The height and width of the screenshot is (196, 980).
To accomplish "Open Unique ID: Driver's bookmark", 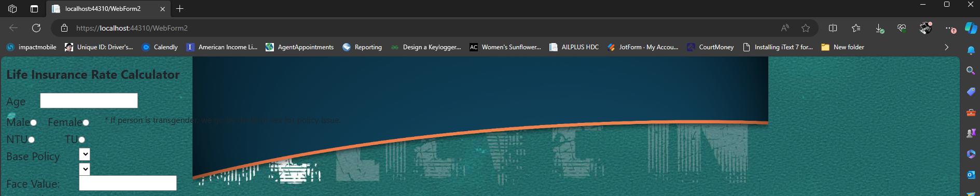I will (99, 47).
